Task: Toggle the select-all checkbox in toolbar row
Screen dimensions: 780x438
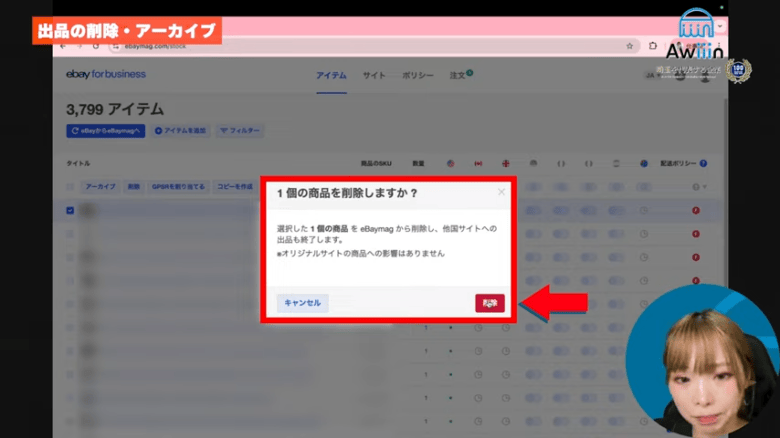Action: pos(70,187)
